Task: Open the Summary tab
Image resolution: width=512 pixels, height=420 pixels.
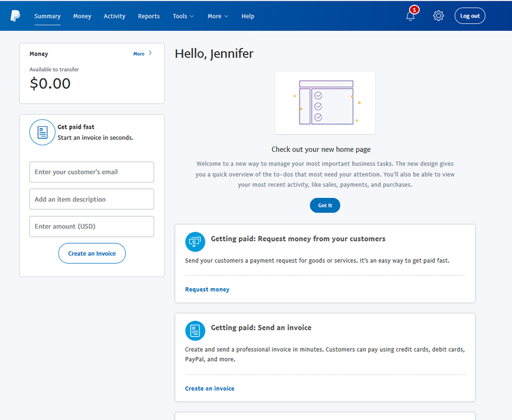Action: [47, 16]
